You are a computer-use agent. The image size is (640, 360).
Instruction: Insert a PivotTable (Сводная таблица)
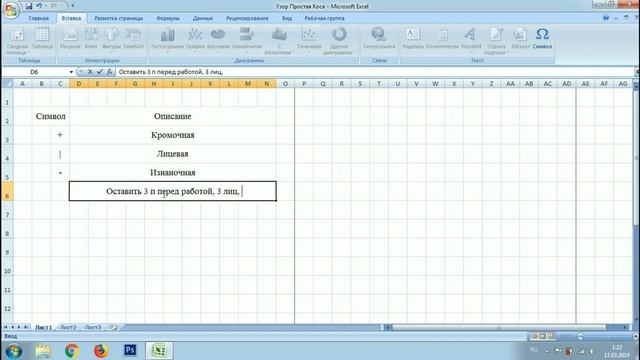pos(17,41)
